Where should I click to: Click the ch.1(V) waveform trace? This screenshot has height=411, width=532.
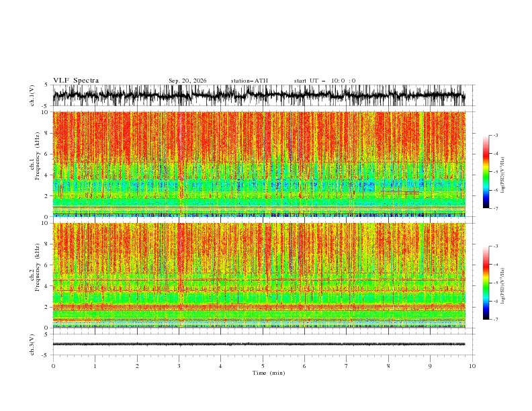259,95
